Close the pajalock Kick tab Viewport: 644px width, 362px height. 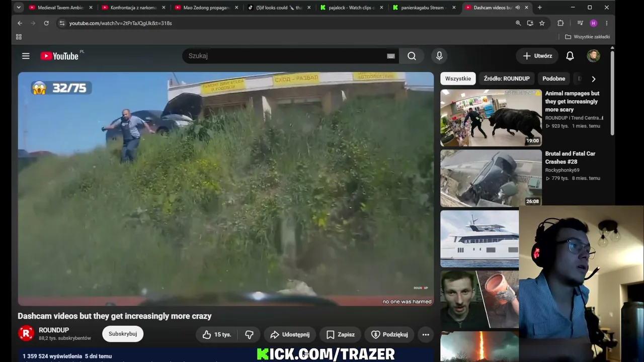click(382, 8)
